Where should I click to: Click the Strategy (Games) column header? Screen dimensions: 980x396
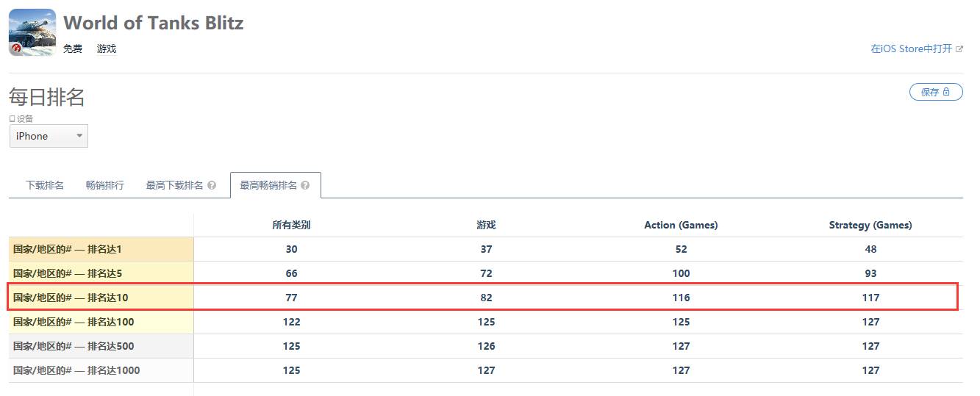click(x=870, y=226)
